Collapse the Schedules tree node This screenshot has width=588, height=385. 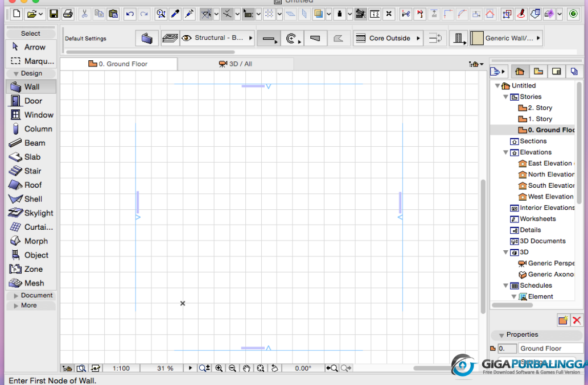tap(505, 285)
